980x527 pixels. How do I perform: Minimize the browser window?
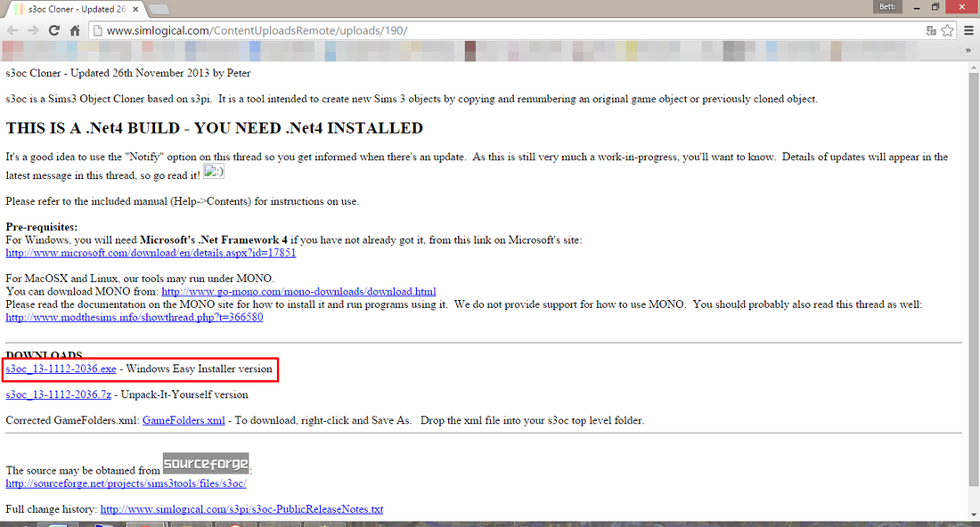(917, 7)
